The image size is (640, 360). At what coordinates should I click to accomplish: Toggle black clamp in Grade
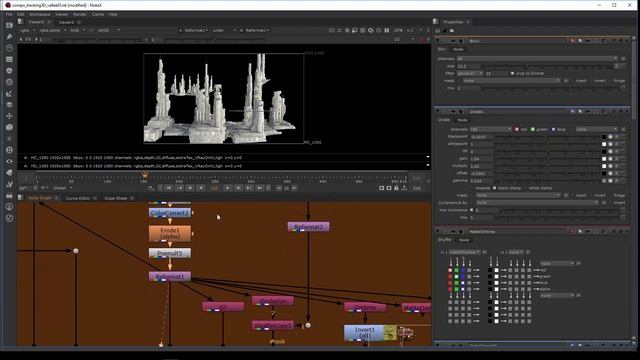(495, 188)
